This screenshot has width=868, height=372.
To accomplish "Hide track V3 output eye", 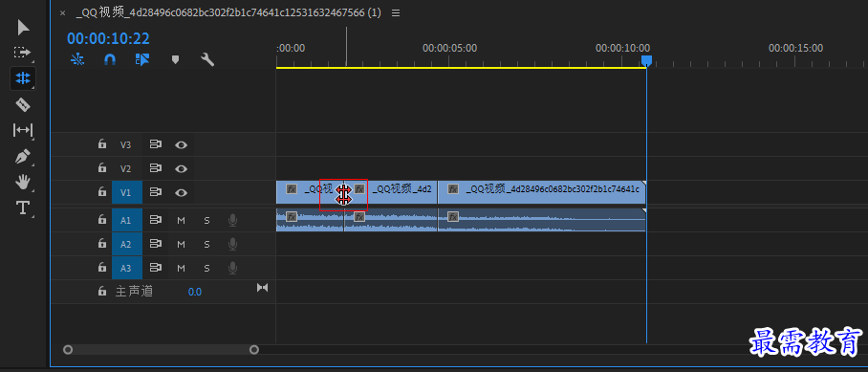I will pos(181,145).
